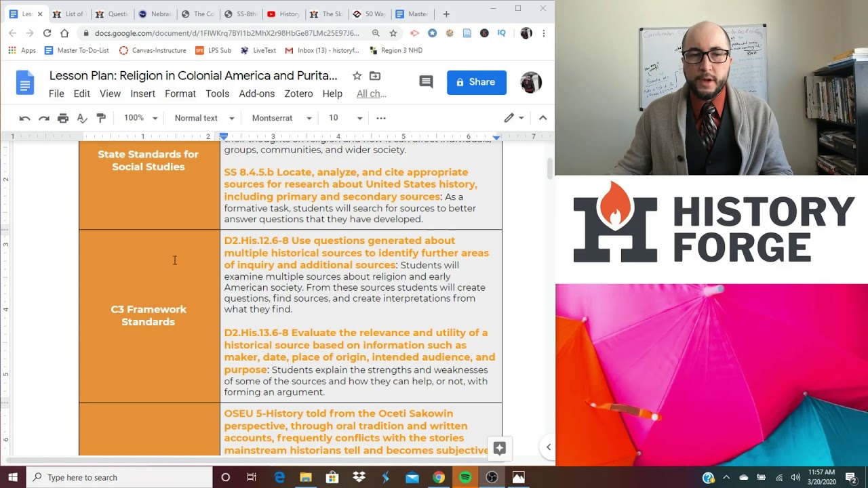
Task: Click the blue Share button
Action: [x=477, y=82]
